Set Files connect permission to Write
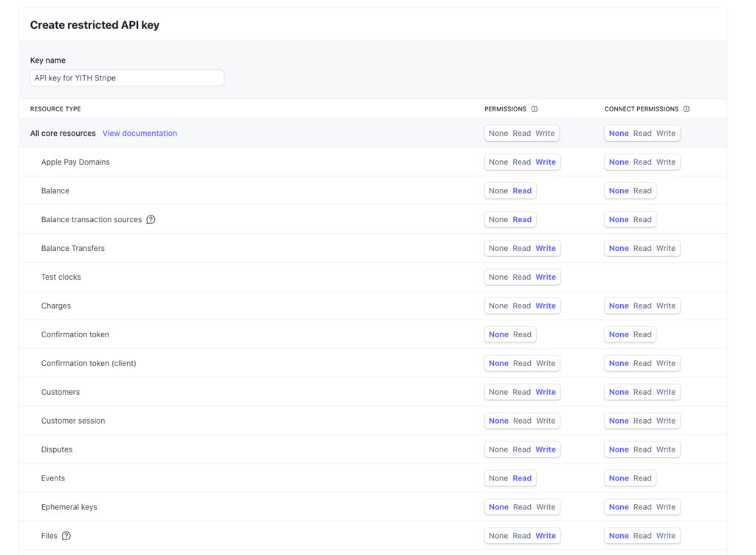Viewport: 756px width, 555px height. [665, 536]
